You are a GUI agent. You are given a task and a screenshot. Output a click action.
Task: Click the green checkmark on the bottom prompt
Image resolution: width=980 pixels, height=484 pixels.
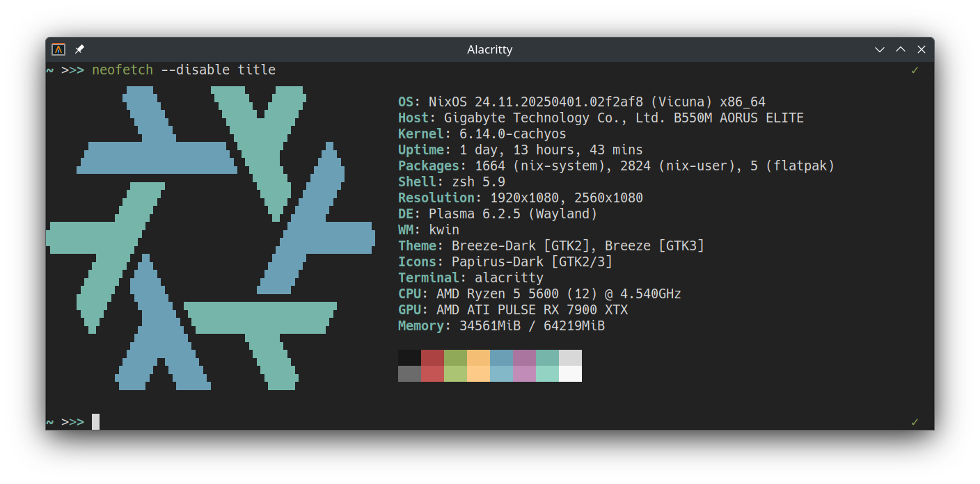click(x=915, y=422)
